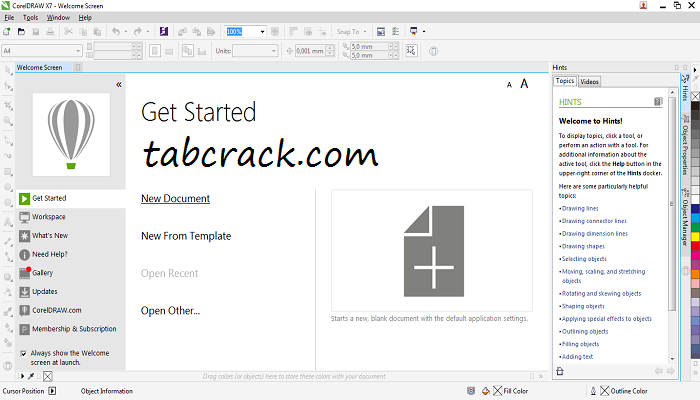Open the zoom level 100% dropdown

click(x=262, y=32)
